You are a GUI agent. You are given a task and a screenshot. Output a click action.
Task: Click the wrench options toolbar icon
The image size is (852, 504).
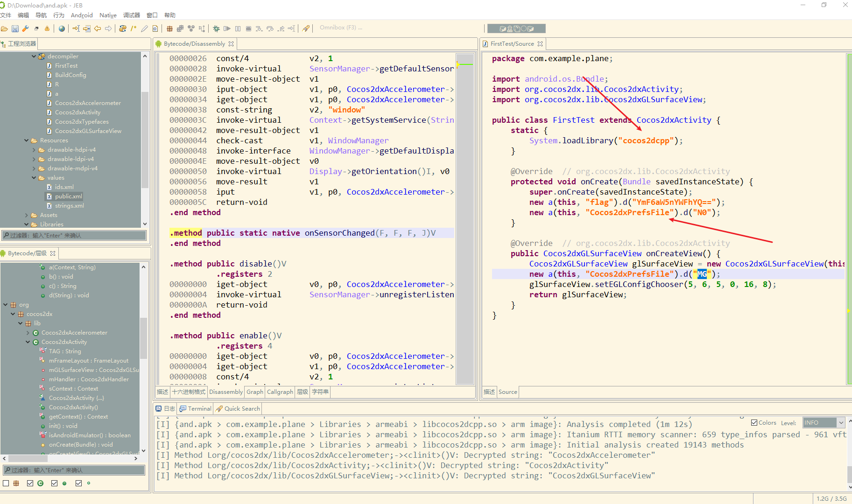click(x=26, y=28)
